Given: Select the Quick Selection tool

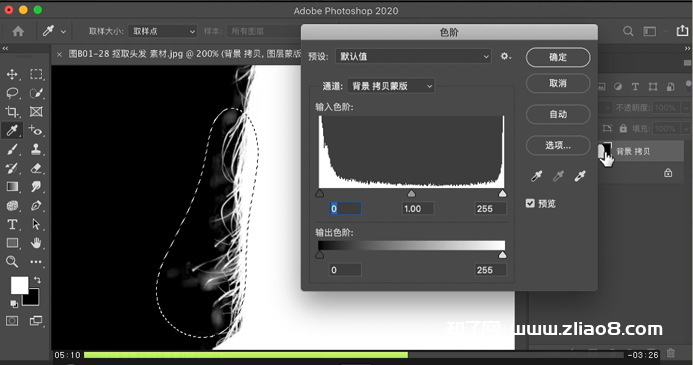Looking at the screenshot, I should [36, 93].
